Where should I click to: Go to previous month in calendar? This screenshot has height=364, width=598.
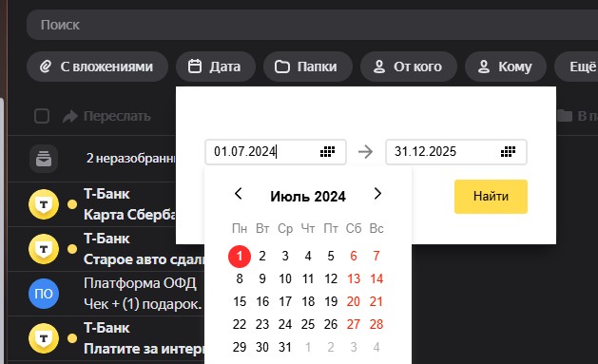[239, 194]
